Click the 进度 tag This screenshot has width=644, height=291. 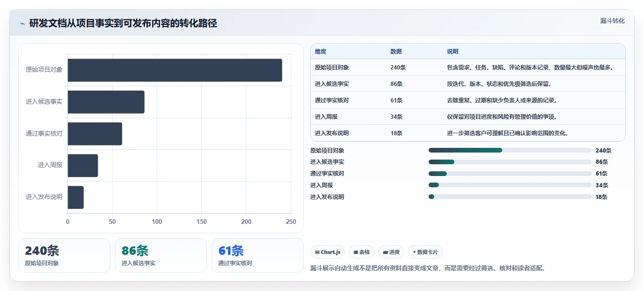tap(391, 252)
